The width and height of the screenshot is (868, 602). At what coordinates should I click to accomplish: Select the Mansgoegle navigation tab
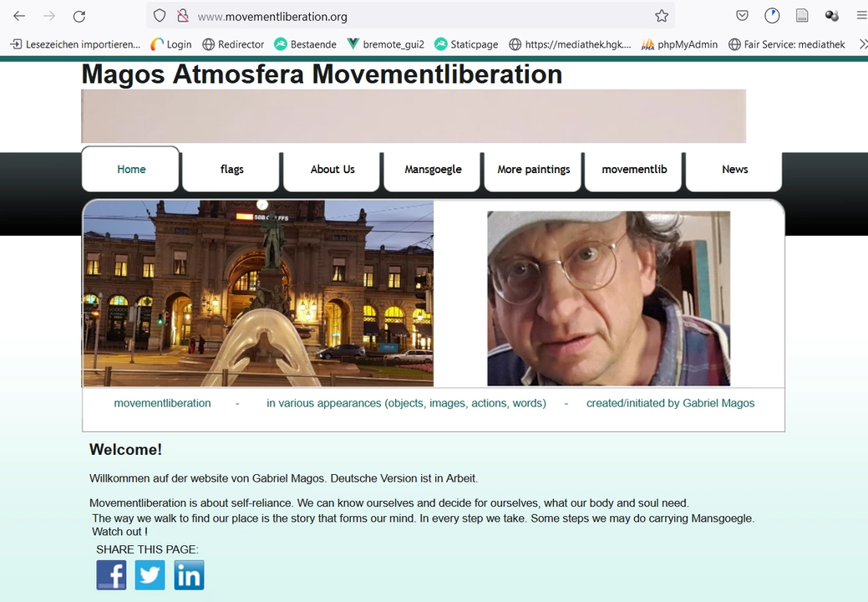(433, 169)
